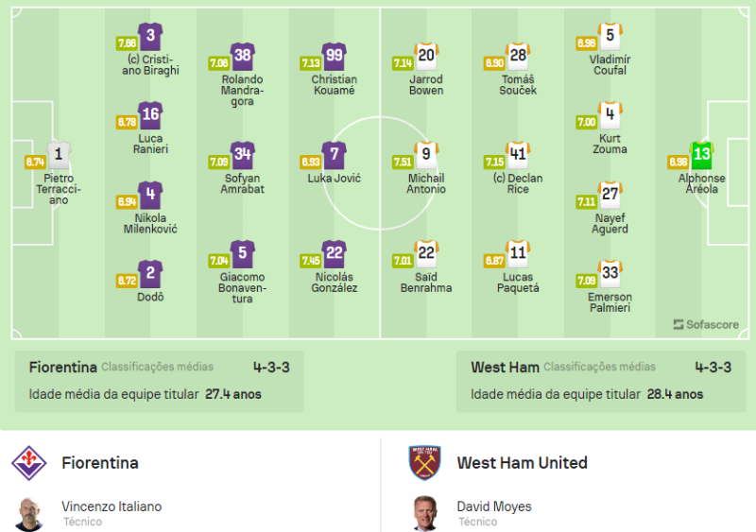Open Nicolás González's number 22 purple shirt
This screenshot has height=532, width=756.
334,254
